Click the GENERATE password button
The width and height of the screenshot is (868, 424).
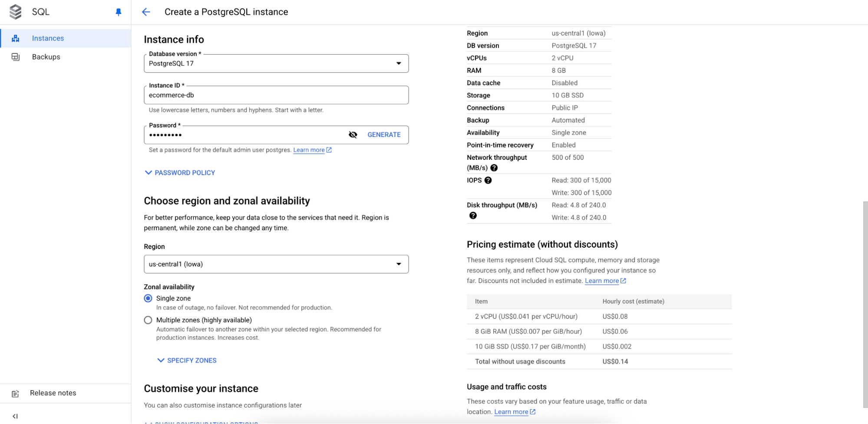pos(384,135)
